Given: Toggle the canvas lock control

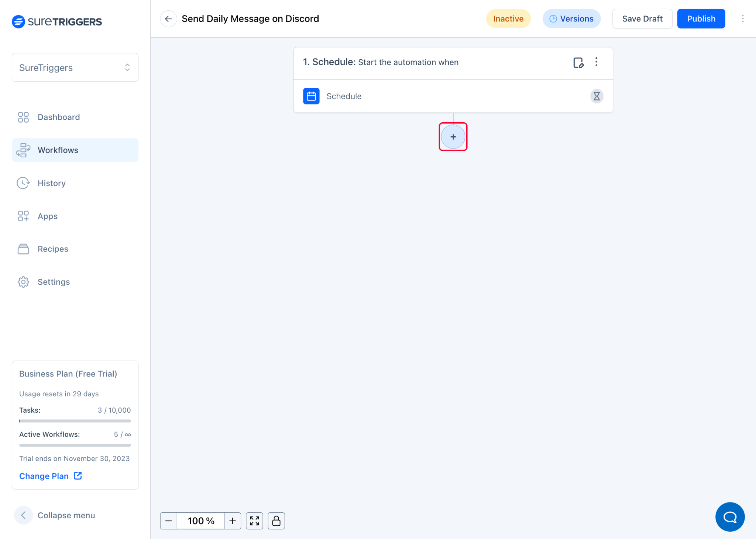Looking at the screenshot, I should (276, 521).
